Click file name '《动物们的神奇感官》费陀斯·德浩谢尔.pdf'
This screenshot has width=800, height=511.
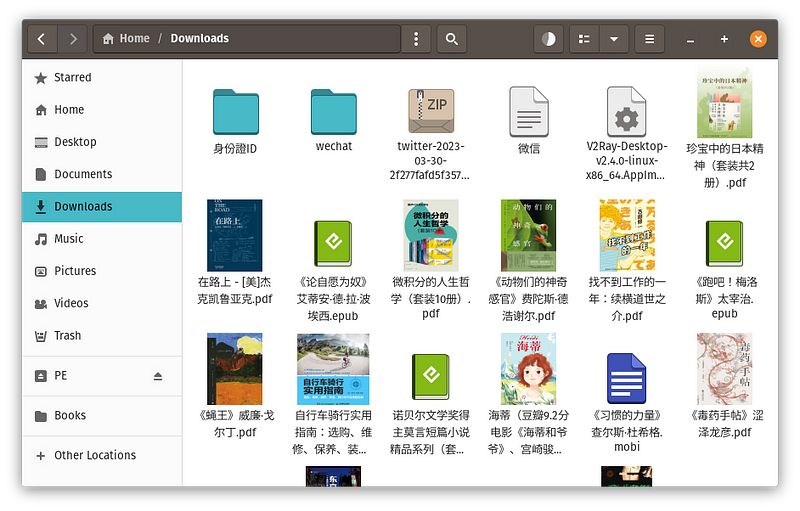[x=529, y=299]
